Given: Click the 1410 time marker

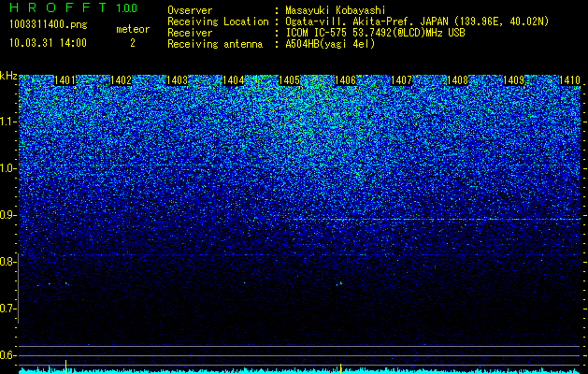Looking at the screenshot, I should (570, 80).
